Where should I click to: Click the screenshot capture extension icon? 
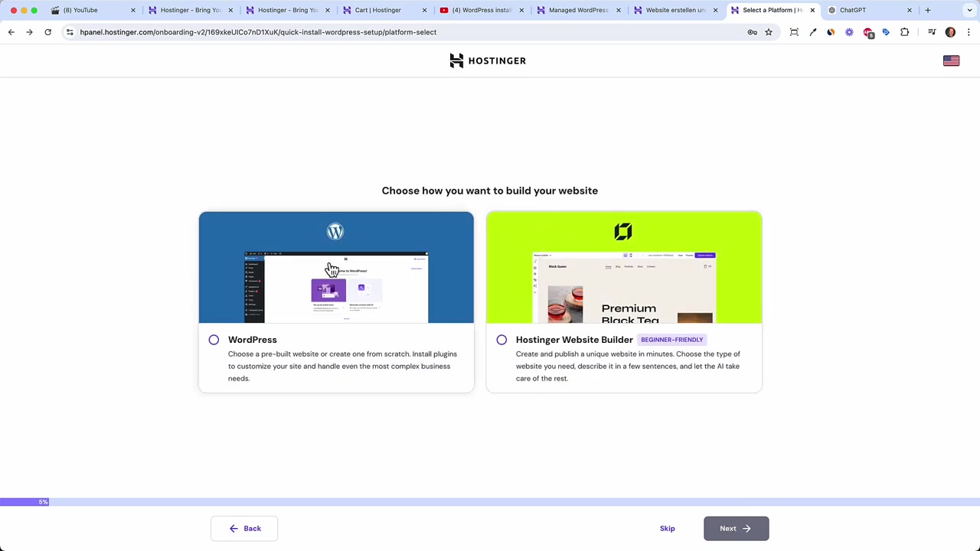(x=794, y=32)
